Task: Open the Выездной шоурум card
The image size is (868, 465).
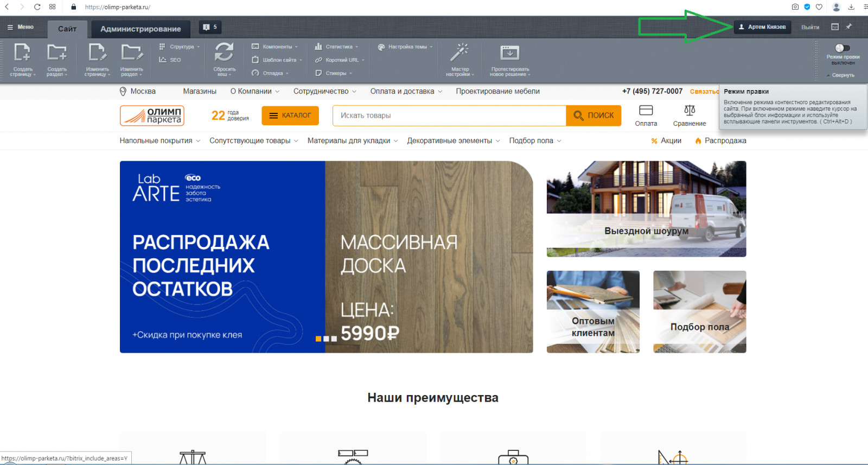Action: [x=646, y=209]
